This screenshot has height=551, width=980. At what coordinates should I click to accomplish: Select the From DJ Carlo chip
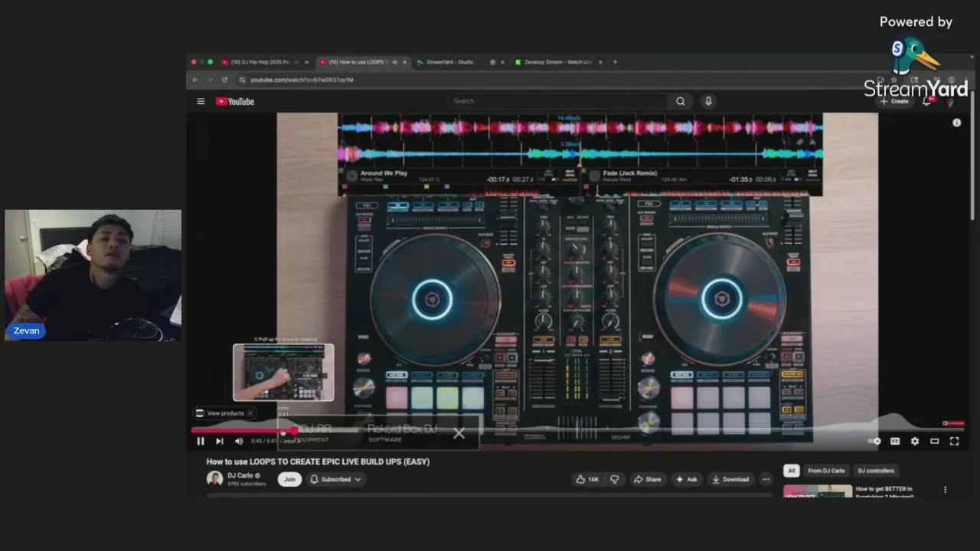point(826,471)
